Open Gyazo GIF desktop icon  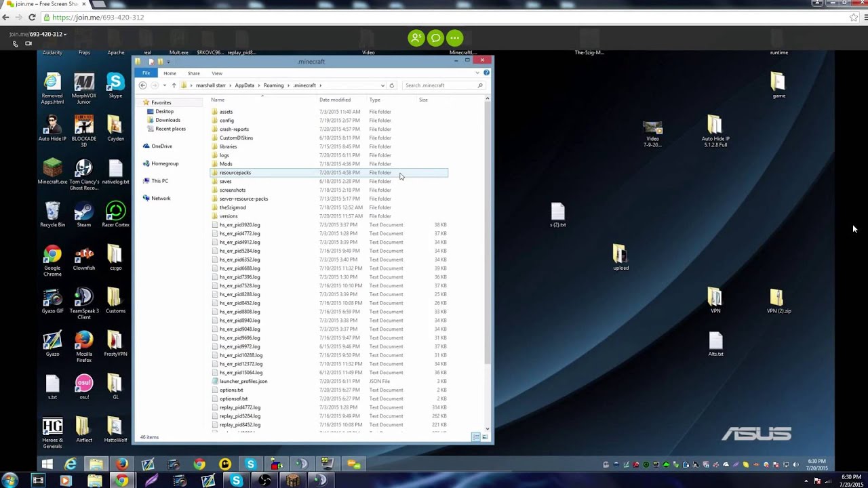pos(52,300)
